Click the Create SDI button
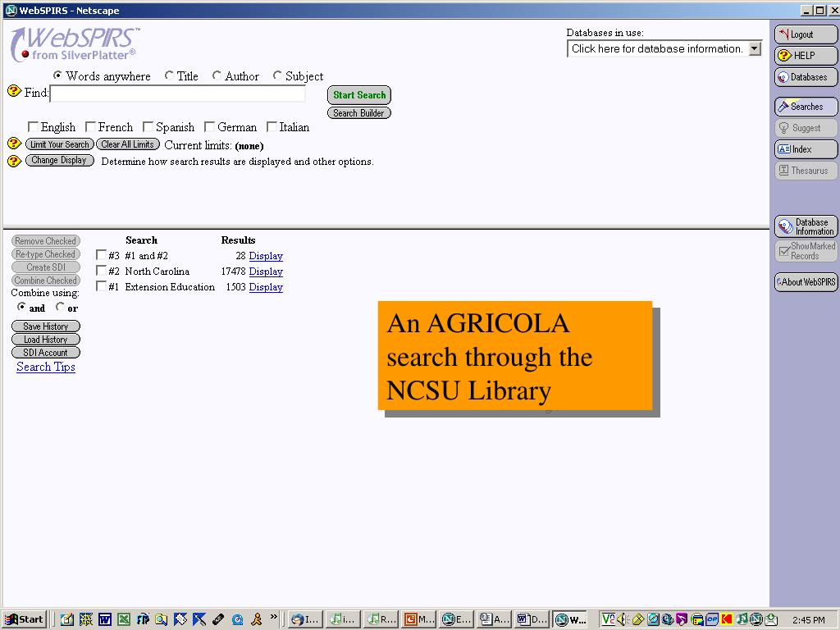 [46, 267]
